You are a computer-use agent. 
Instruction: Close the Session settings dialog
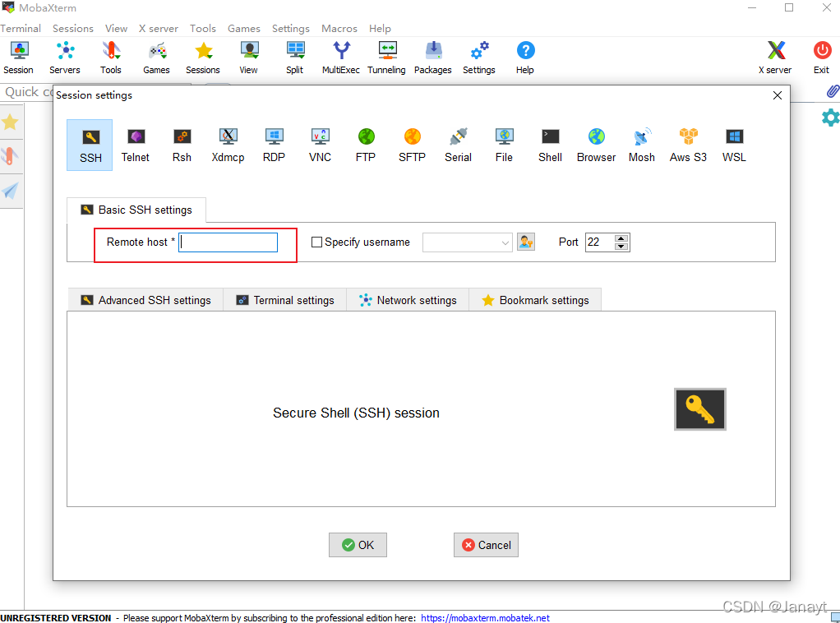click(778, 95)
